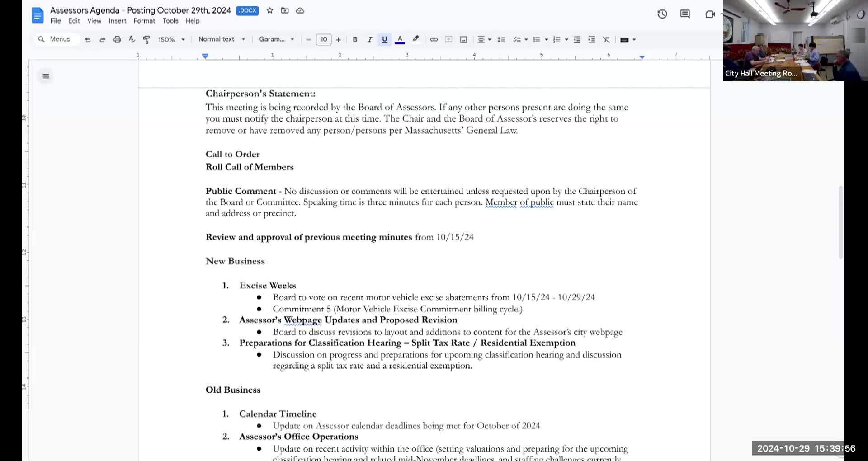Image resolution: width=868 pixels, height=461 pixels.
Task: Open the Edit menu
Action: [74, 21]
